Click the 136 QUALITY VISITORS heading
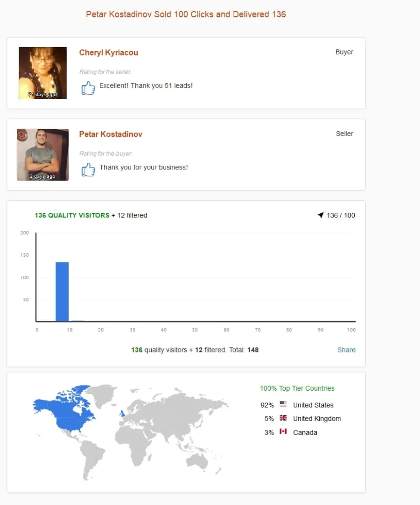The image size is (420, 505). coord(72,215)
